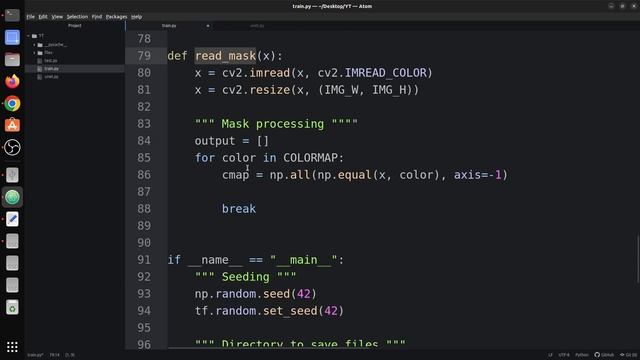Click the USB drive dock icon
The height and width of the screenshot is (360, 640).
[x=12, y=175]
